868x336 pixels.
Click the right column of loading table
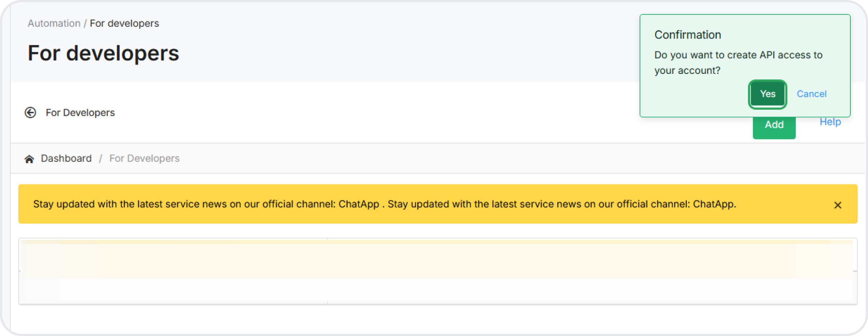coord(591,271)
